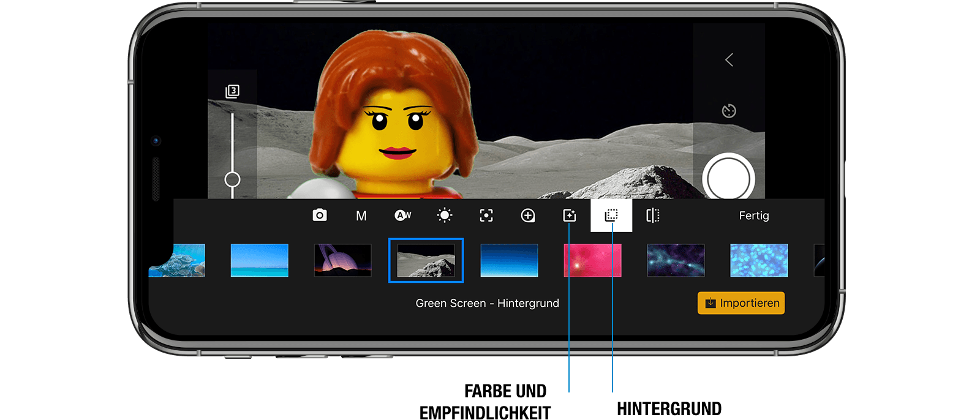Adjust the onion skin slider handle
Viewport: 980px width, 420px height.
point(232,179)
